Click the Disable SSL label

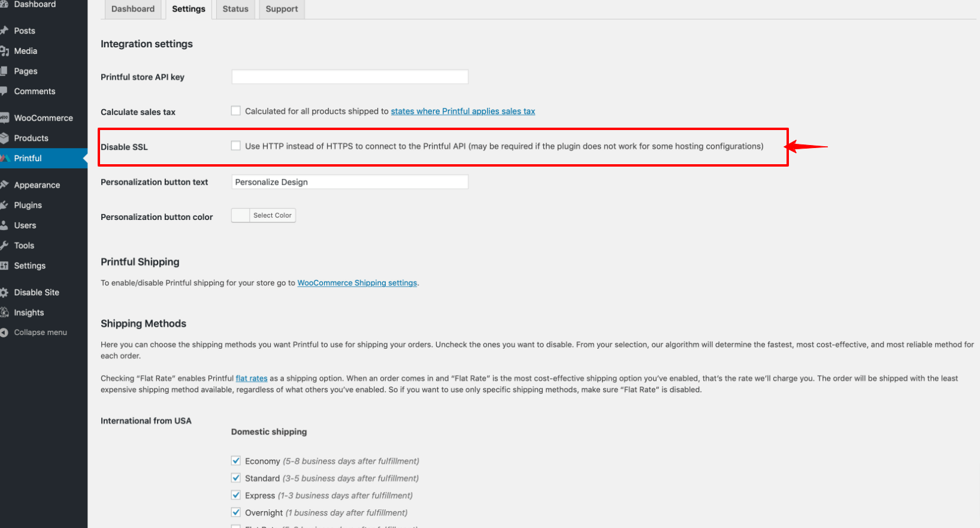(x=124, y=147)
